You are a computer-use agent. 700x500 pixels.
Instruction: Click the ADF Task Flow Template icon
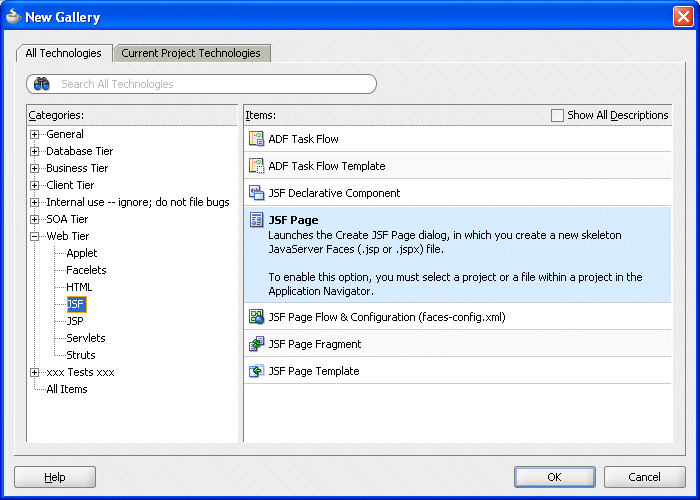tap(256, 166)
